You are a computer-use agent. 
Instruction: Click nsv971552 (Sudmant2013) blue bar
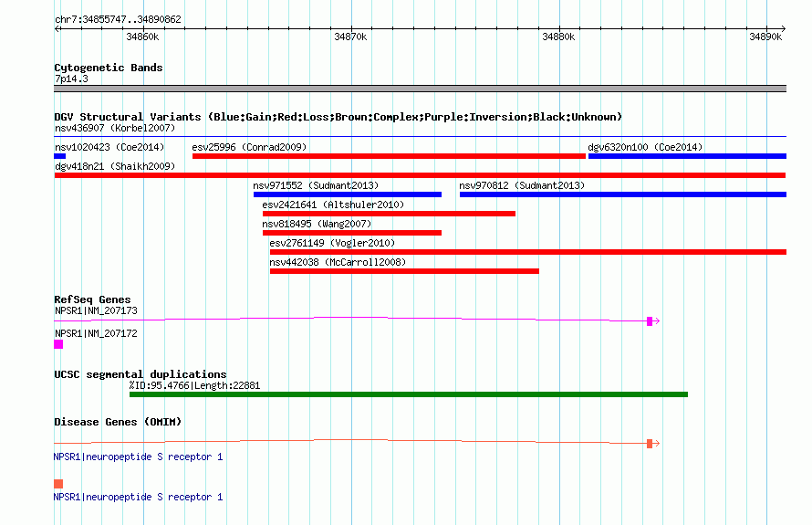click(x=348, y=194)
